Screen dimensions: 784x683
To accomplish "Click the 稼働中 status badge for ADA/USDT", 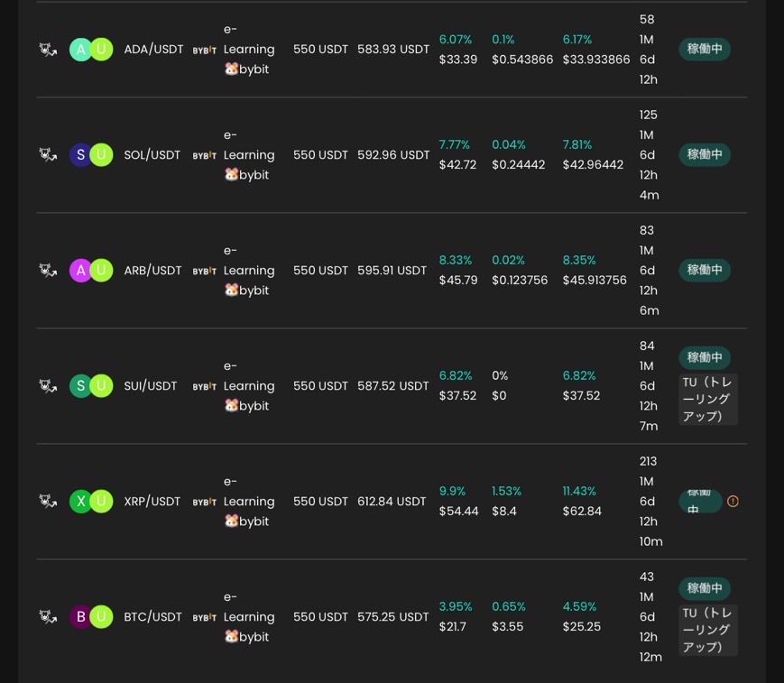I will pos(705,50).
